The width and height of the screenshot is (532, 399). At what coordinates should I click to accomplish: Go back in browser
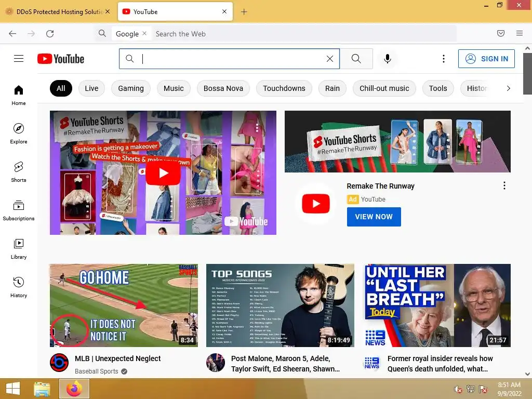(12, 34)
